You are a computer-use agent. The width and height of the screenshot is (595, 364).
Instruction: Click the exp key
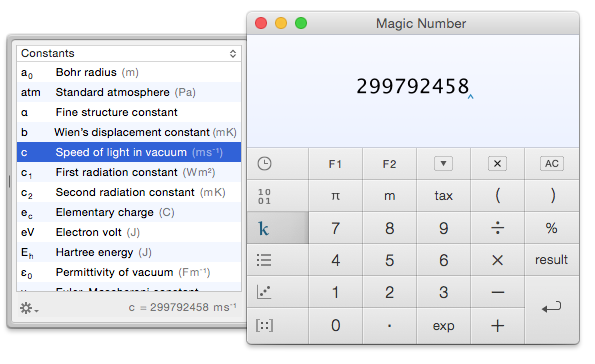click(x=443, y=326)
